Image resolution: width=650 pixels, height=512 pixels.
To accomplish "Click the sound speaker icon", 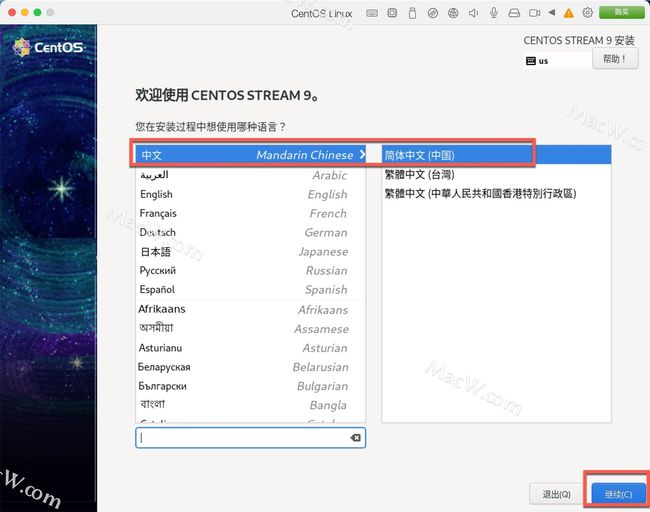I will (x=473, y=13).
